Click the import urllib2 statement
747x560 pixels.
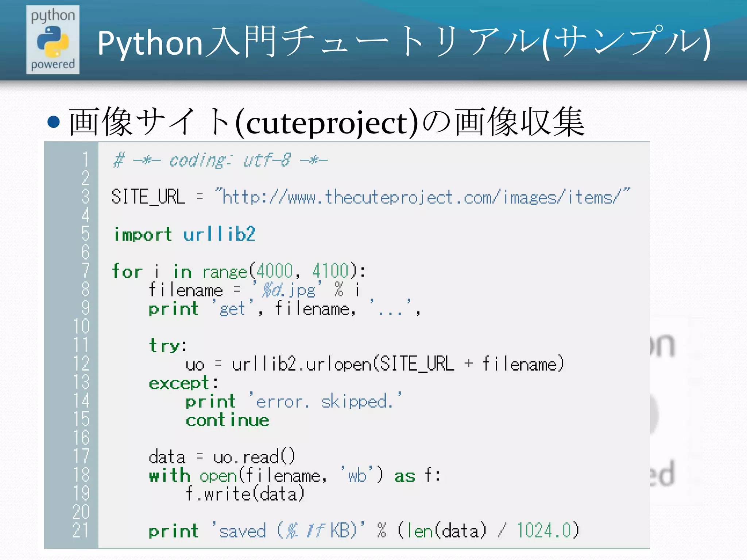click(x=184, y=234)
